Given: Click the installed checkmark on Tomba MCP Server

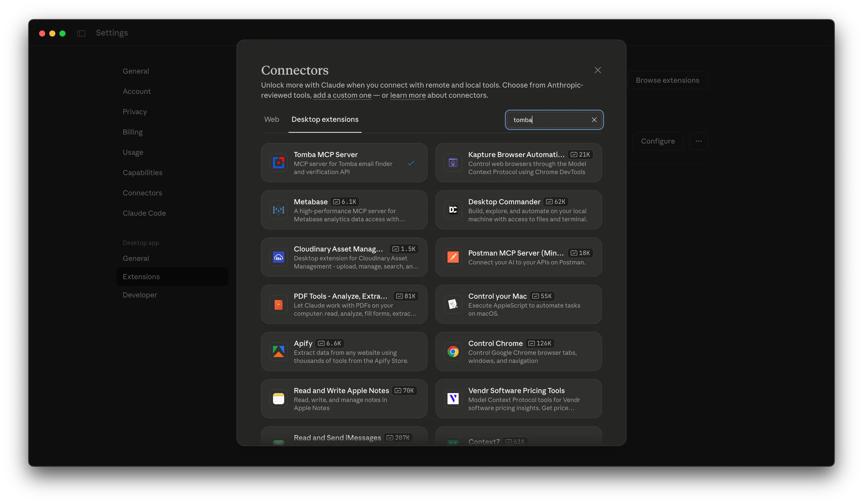Looking at the screenshot, I should pos(411,163).
